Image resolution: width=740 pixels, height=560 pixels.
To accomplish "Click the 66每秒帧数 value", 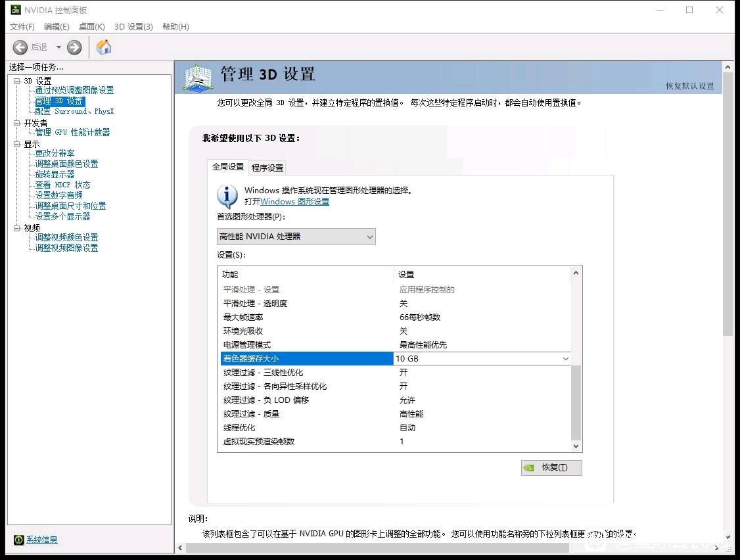I will point(420,317).
